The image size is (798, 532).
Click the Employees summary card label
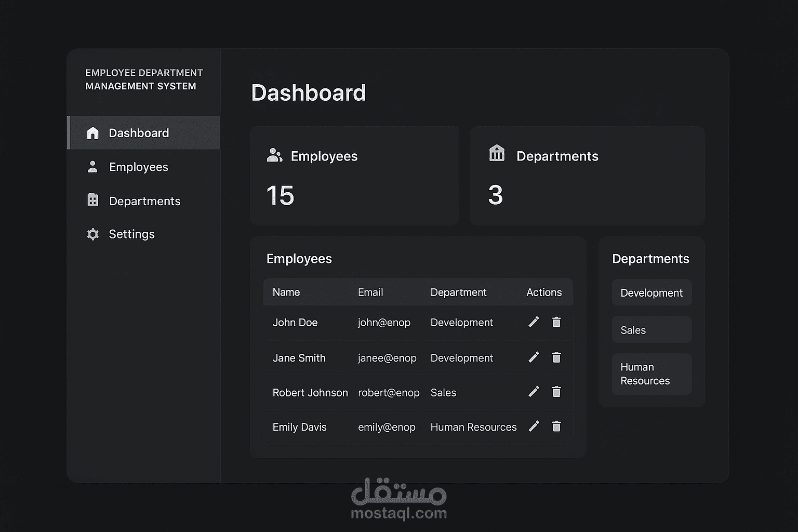tap(324, 156)
